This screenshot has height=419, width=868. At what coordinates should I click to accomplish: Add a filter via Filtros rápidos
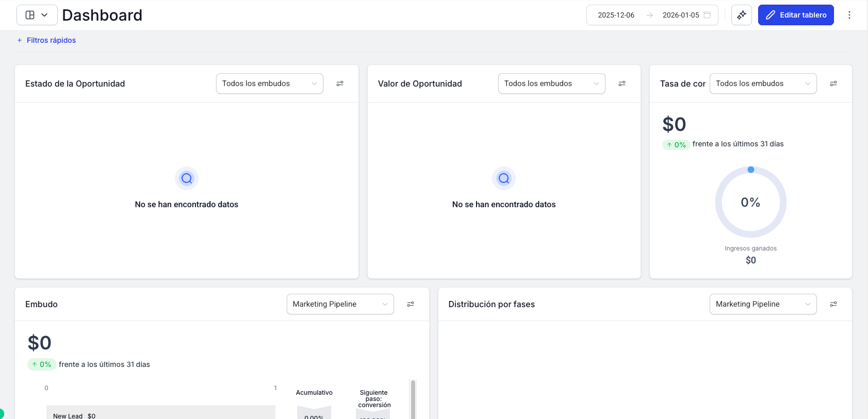(46, 40)
